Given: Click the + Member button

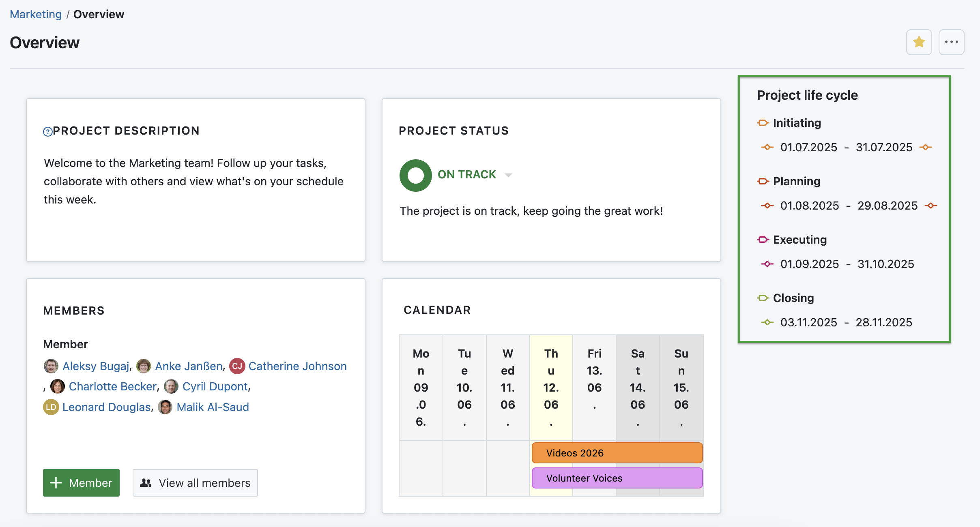Looking at the screenshot, I should 81,482.
